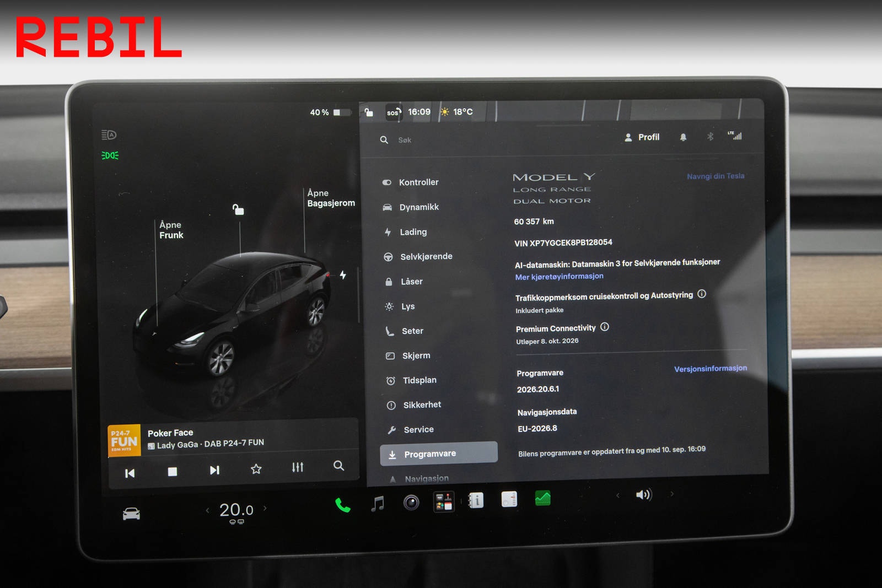Tap the lock icon in status bar
The width and height of the screenshot is (882, 588).
click(x=369, y=112)
